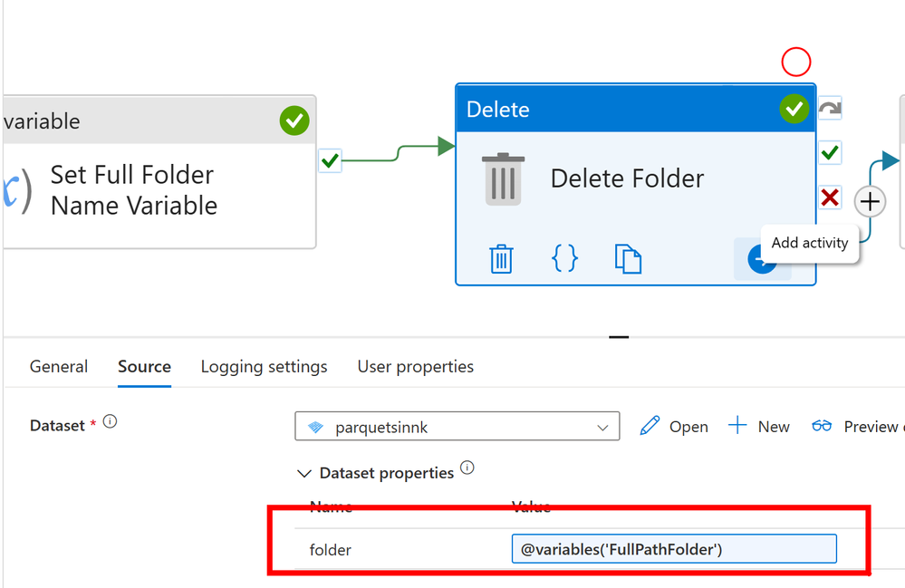
Task: Clone the Delete Folder activity using copy icon
Action: click(628, 258)
